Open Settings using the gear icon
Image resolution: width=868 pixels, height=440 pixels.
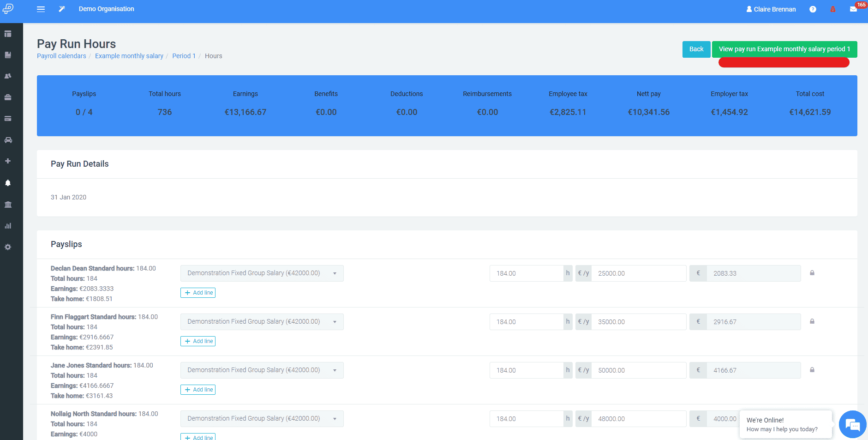pyautogui.click(x=8, y=247)
